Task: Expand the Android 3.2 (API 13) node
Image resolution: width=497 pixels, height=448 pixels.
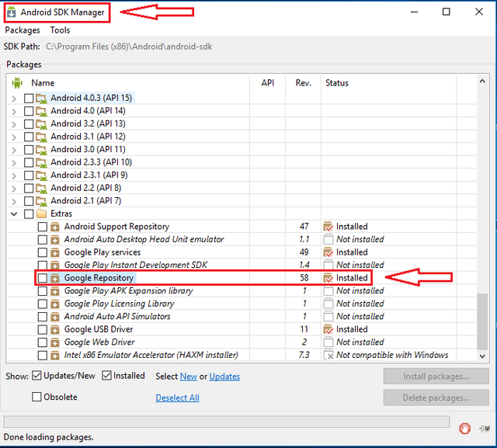Action: tap(14, 124)
